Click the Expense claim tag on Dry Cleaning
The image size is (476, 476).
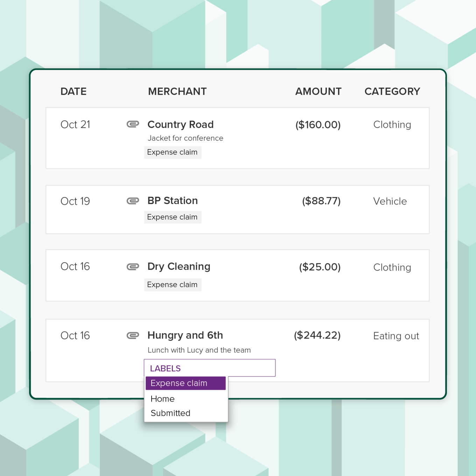[x=173, y=285]
